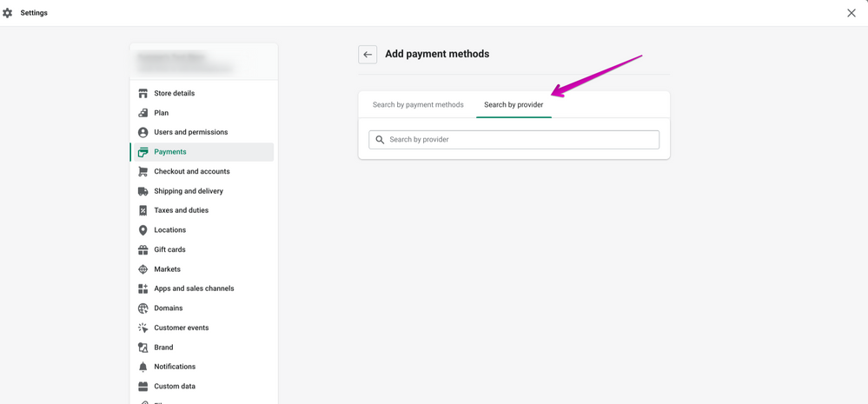Close the Settings window
Viewport: 868px width, 404px height.
pos(851,13)
